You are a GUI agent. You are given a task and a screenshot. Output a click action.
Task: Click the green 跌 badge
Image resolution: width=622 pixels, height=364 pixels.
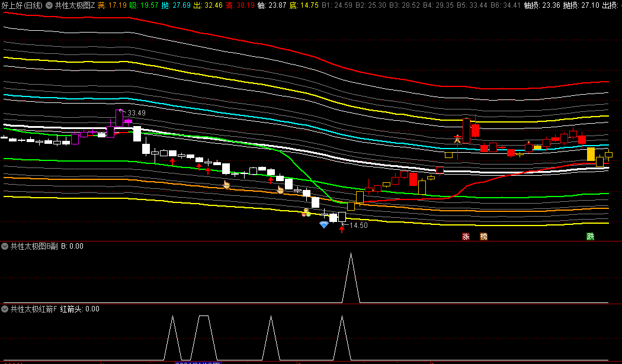click(590, 237)
